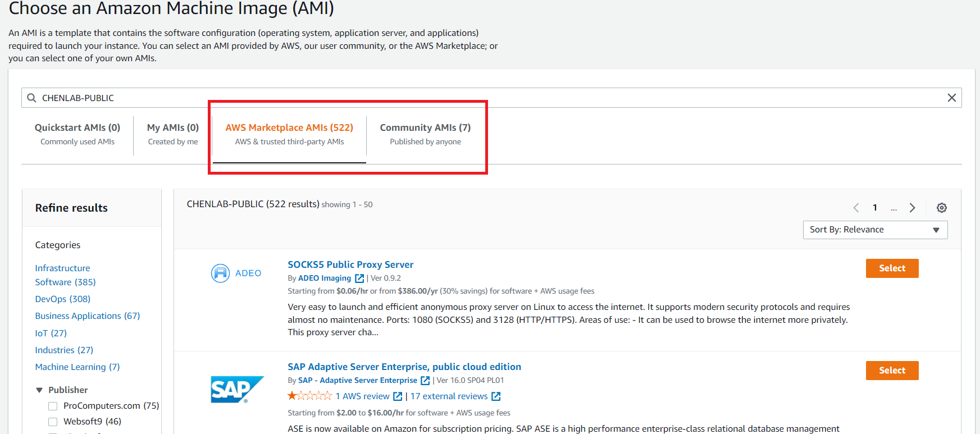The height and width of the screenshot is (434, 980).
Task: Click the search magnifier icon
Action: [31, 98]
